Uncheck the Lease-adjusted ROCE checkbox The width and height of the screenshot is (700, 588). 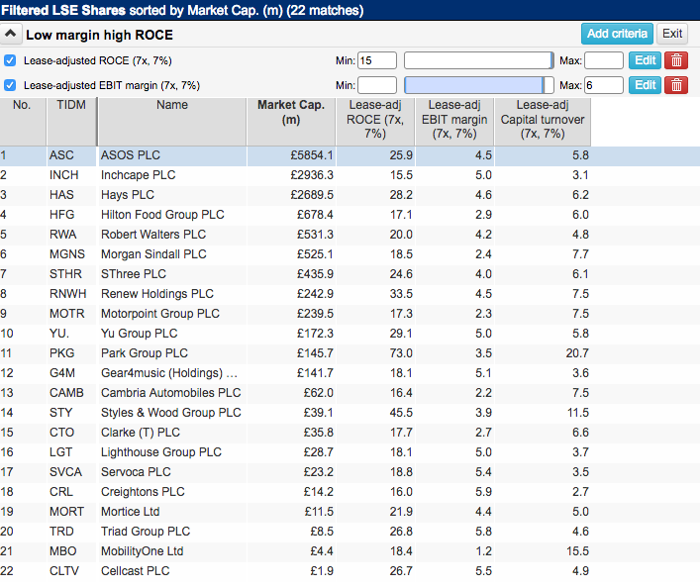(x=10, y=60)
